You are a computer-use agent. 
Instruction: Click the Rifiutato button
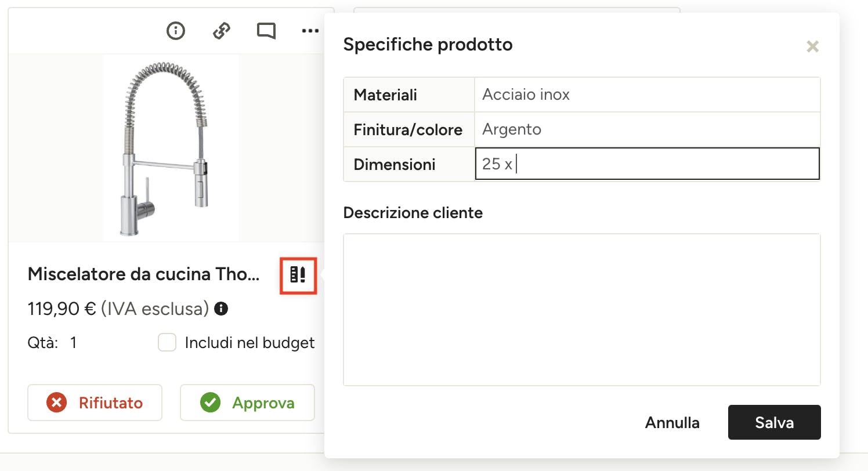click(x=95, y=403)
